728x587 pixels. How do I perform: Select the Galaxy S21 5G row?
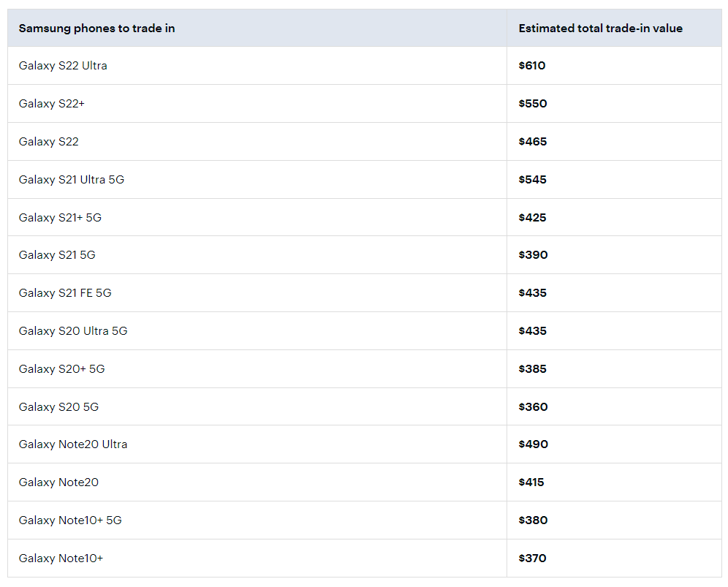(365, 255)
